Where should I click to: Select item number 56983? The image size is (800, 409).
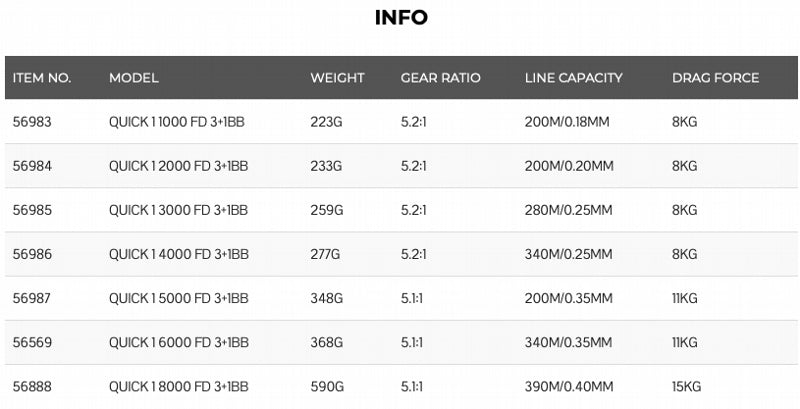[x=30, y=123]
